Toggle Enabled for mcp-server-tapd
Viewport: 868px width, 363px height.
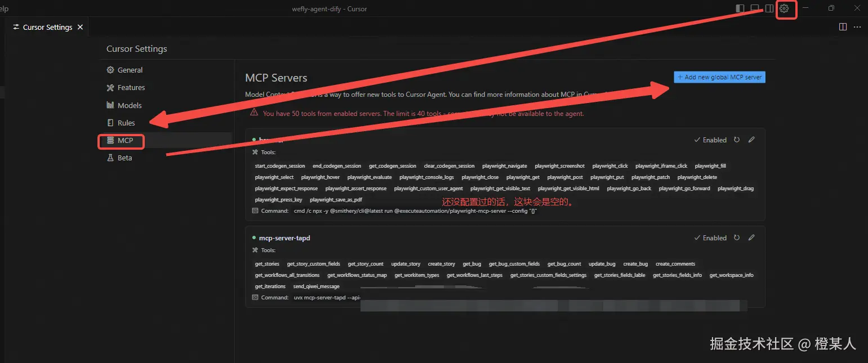coord(710,238)
